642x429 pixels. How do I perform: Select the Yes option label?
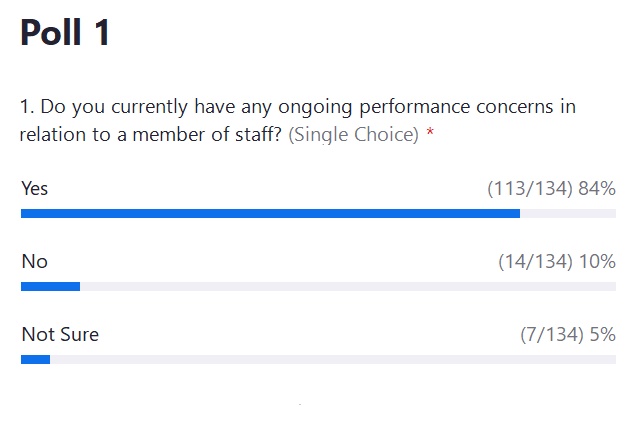(35, 189)
